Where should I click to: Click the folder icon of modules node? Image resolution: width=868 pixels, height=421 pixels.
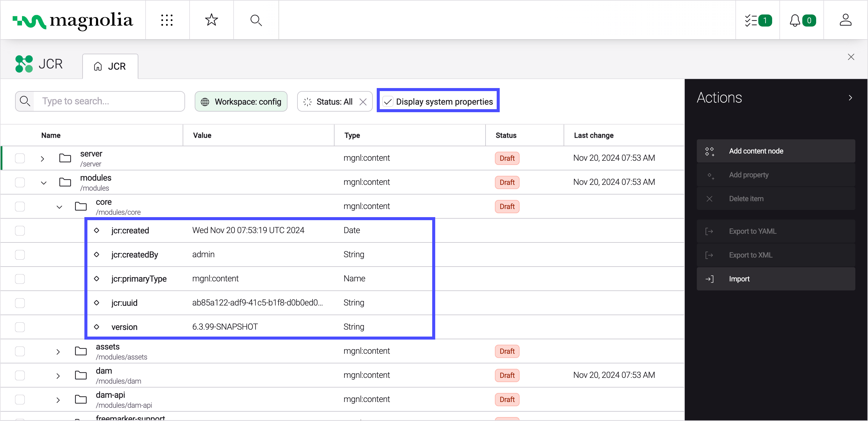tap(65, 182)
